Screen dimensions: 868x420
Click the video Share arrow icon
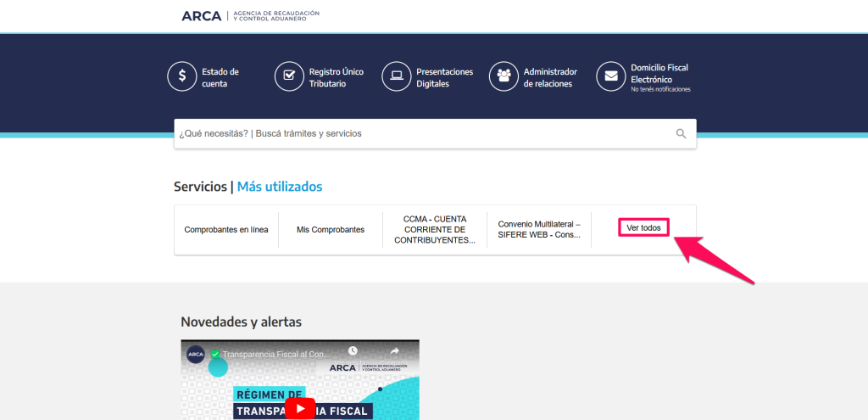pyautogui.click(x=394, y=351)
